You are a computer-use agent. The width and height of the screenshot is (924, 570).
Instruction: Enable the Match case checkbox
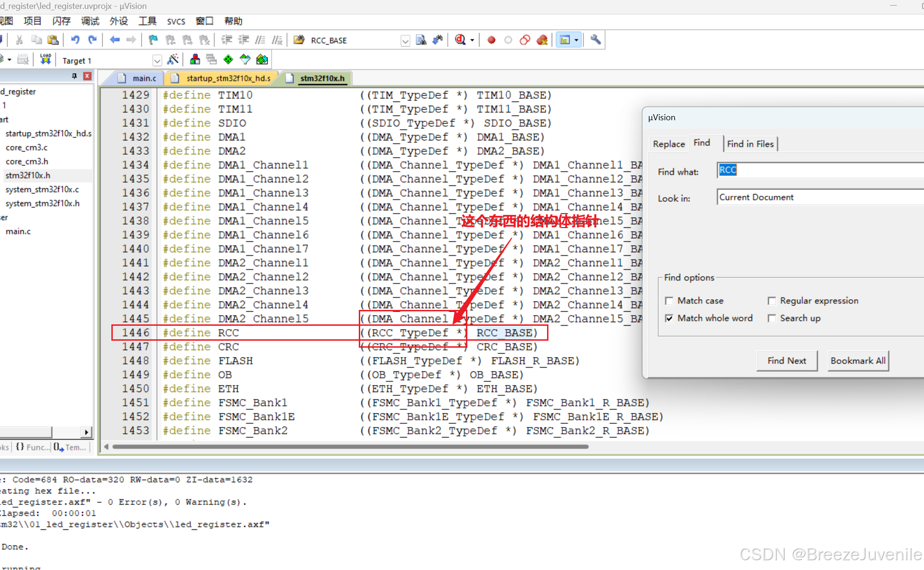670,301
